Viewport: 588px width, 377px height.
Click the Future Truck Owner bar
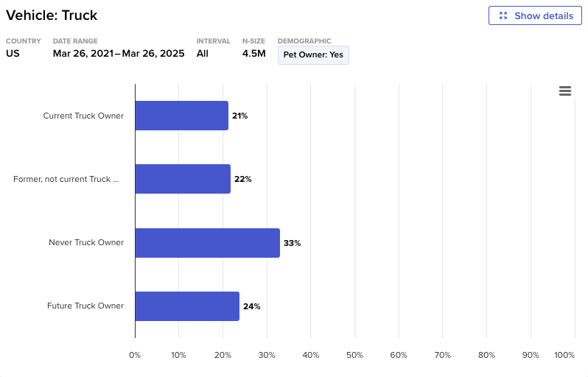pyautogui.click(x=187, y=306)
